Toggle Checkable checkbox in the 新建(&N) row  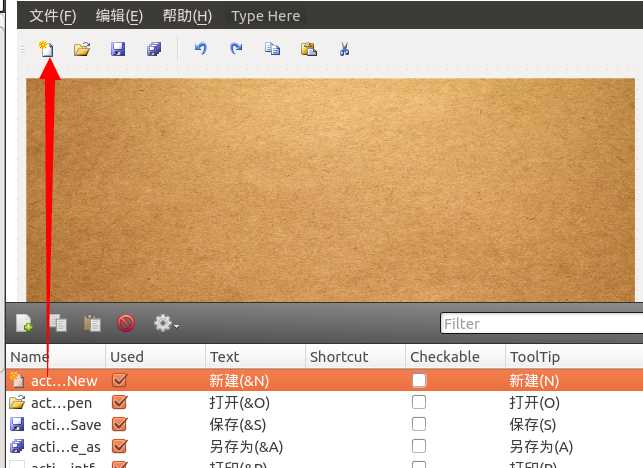coord(419,380)
